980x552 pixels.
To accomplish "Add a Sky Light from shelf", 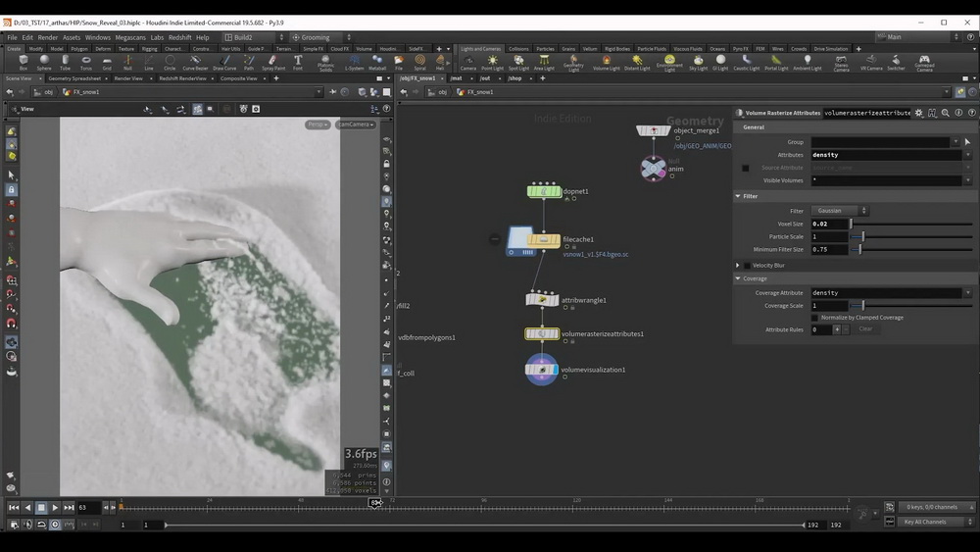I will point(698,62).
